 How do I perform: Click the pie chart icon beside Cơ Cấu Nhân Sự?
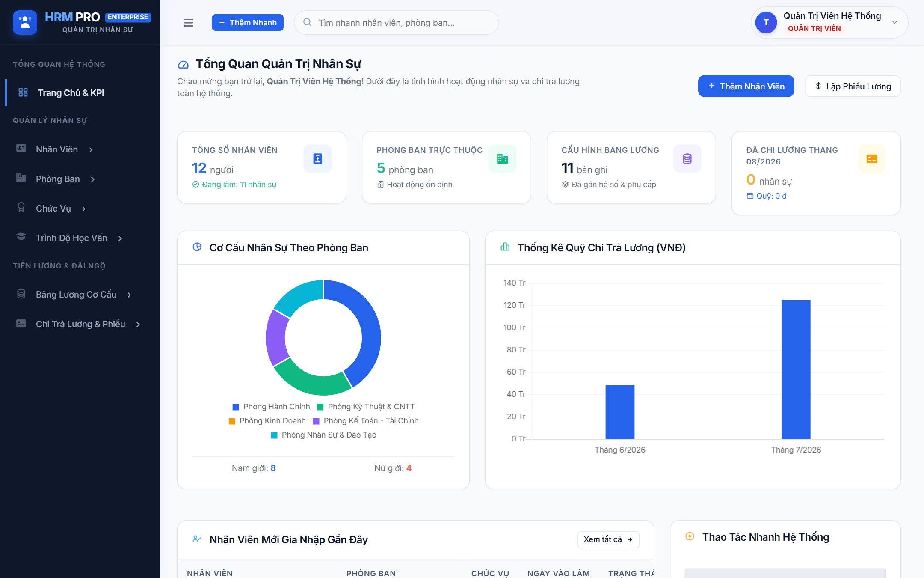click(x=197, y=247)
